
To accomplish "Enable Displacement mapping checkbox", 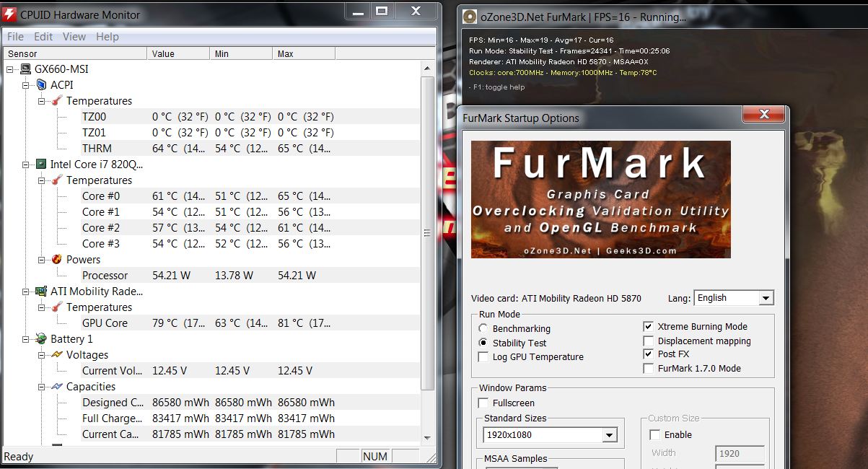I will pos(648,341).
